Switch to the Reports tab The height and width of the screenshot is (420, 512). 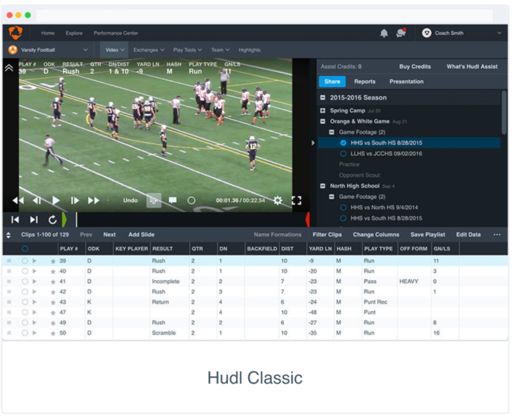tap(365, 82)
